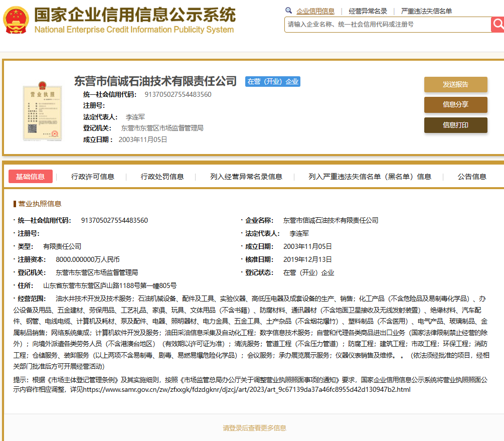The image size is (504, 441).
Task: Click the header registration authority 东营市东营区市场监督管理局
Action: [162, 128]
